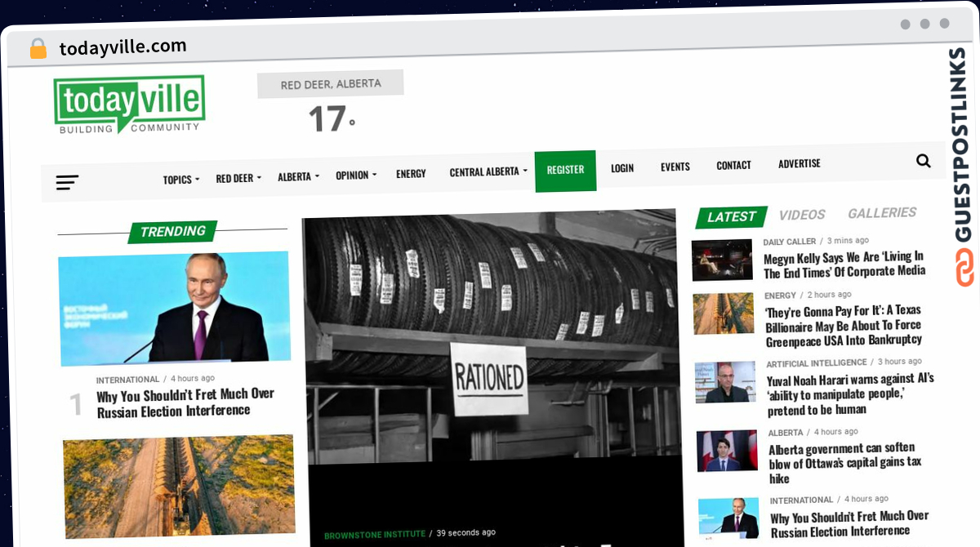Switch to the Videos tab
This screenshot has height=547, width=980.
coord(802,215)
